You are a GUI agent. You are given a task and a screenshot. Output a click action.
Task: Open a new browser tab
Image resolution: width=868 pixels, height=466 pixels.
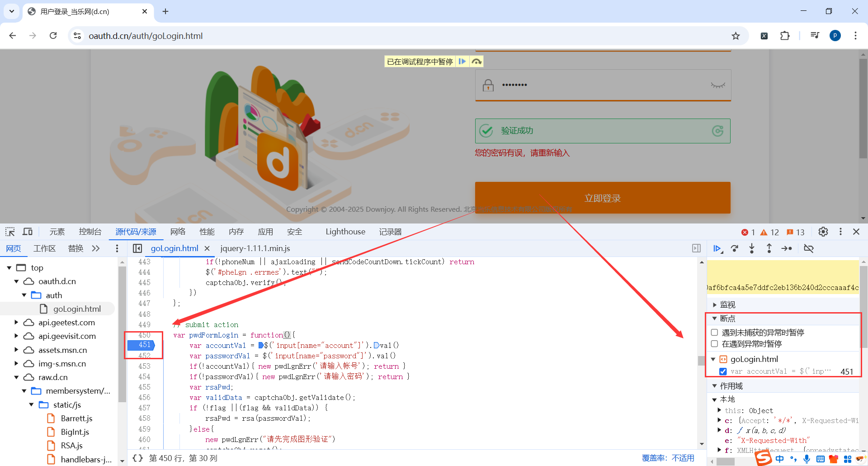pos(165,11)
